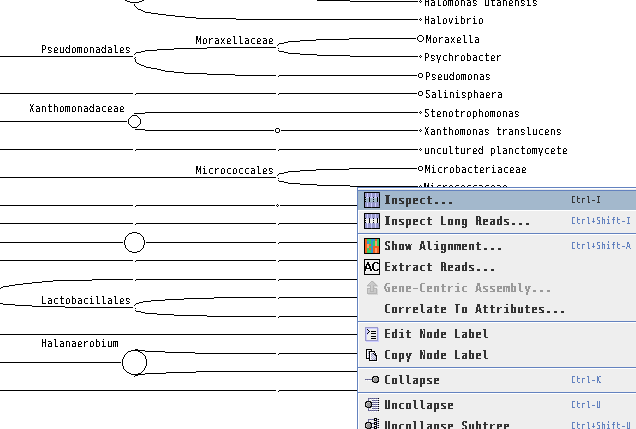The width and height of the screenshot is (636, 429).
Task: Click small node on Xanthomonas translucens branch
Action: (277, 131)
